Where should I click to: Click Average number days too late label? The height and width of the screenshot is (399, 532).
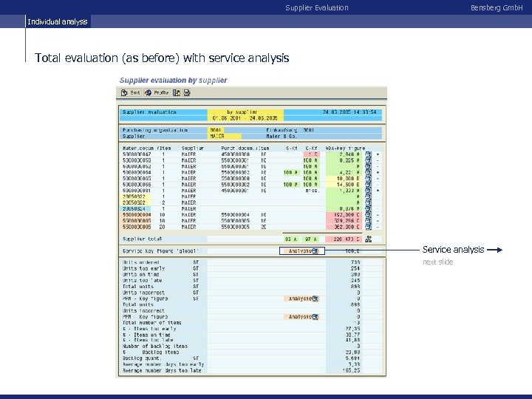162,370
